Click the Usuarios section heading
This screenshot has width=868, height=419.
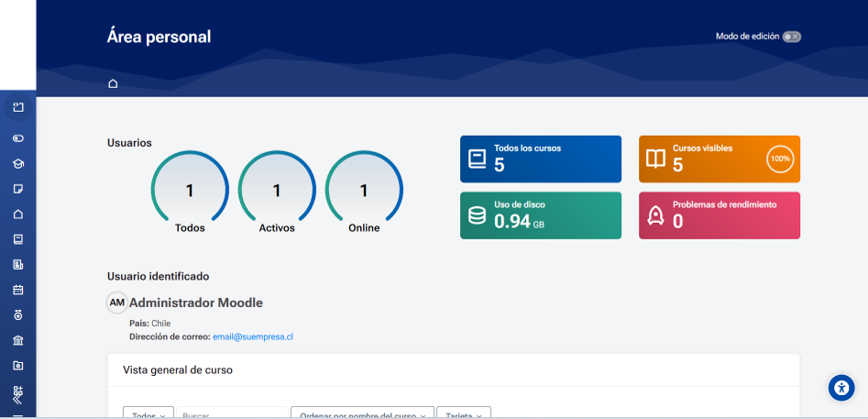129,143
